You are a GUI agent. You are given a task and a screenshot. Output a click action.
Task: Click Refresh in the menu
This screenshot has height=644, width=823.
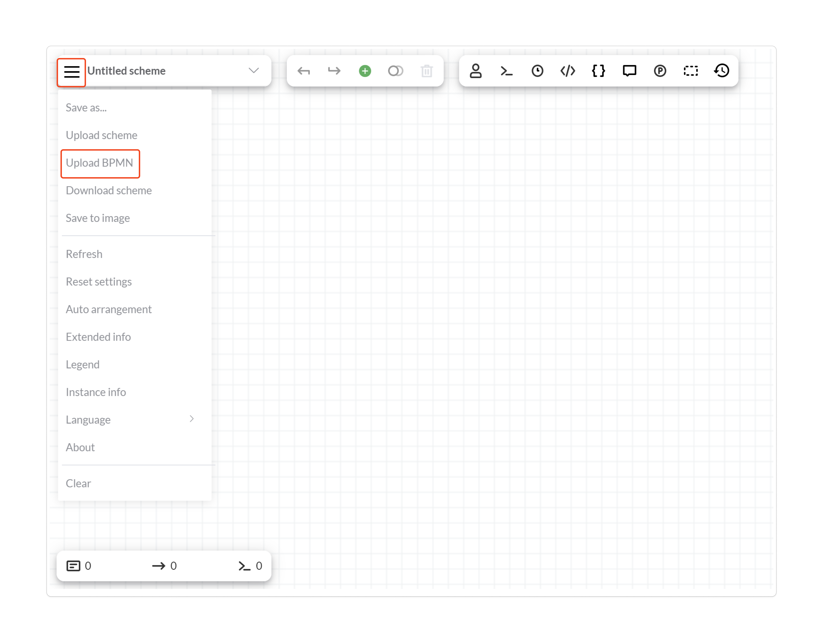point(84,254)
